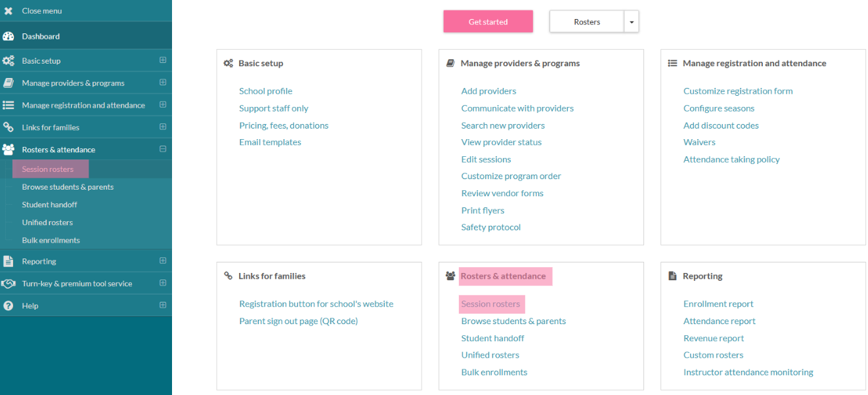Click the Links for families chain sidebar icon

point(9,127)
